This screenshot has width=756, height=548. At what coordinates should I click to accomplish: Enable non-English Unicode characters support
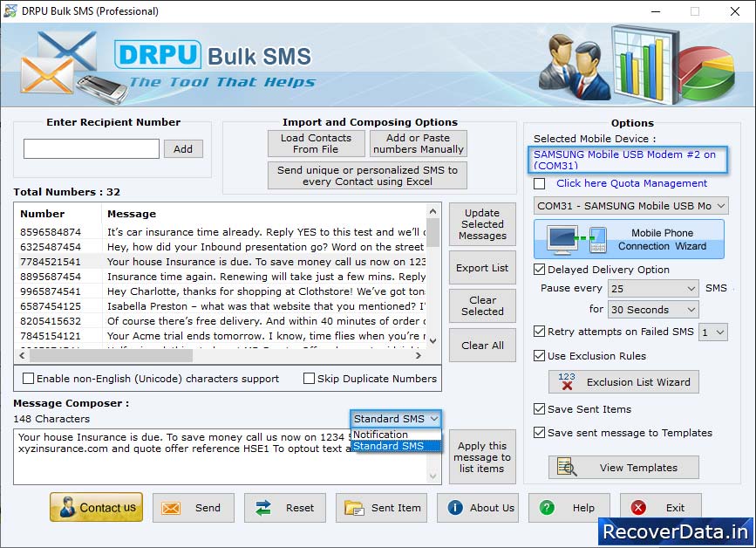(29, 379)
